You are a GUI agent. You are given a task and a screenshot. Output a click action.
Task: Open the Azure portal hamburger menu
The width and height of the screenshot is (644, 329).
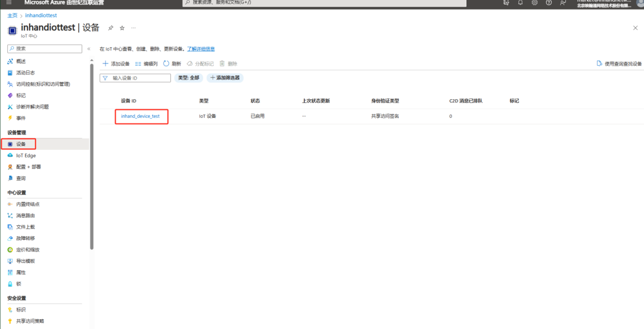pos(9,2)
